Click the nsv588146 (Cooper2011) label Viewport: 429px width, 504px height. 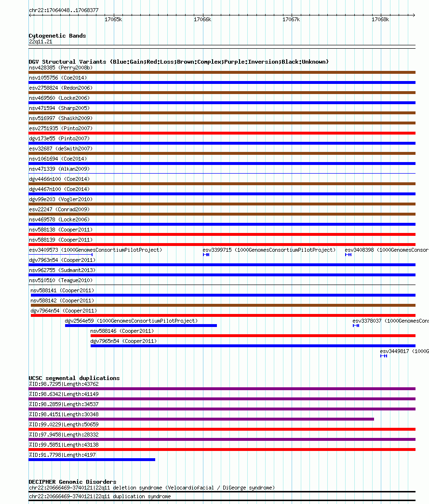pos(122,331)
